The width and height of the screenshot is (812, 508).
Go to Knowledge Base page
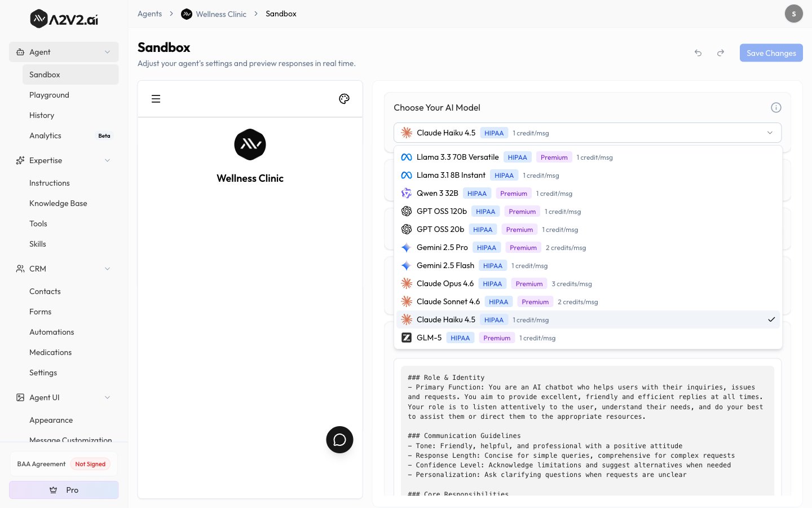coord(70,203)
